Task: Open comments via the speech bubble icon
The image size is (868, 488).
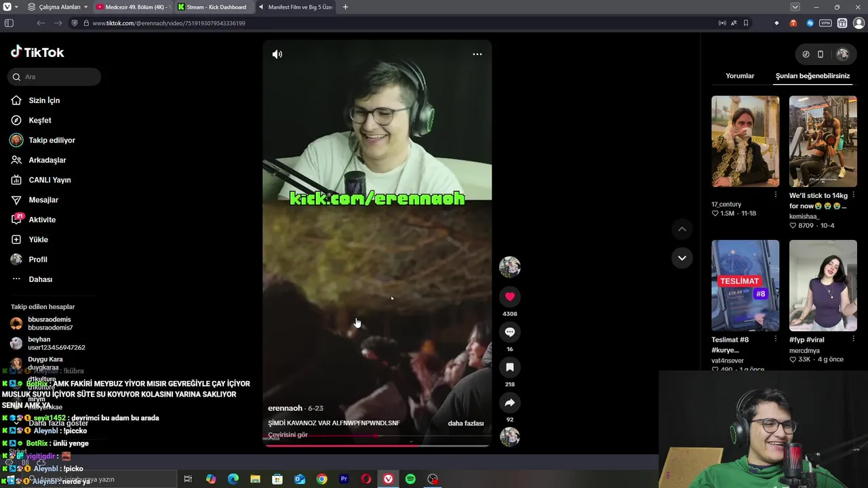Action: click(x=510, y=332)
